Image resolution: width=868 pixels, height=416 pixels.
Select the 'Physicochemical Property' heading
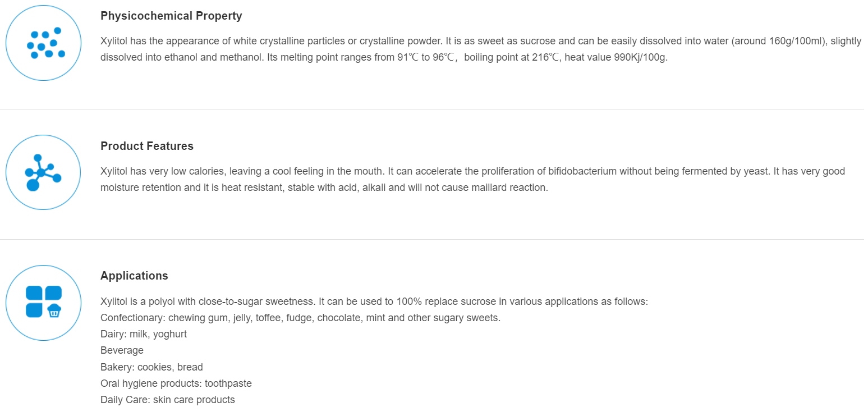click(x=171, y=16)
